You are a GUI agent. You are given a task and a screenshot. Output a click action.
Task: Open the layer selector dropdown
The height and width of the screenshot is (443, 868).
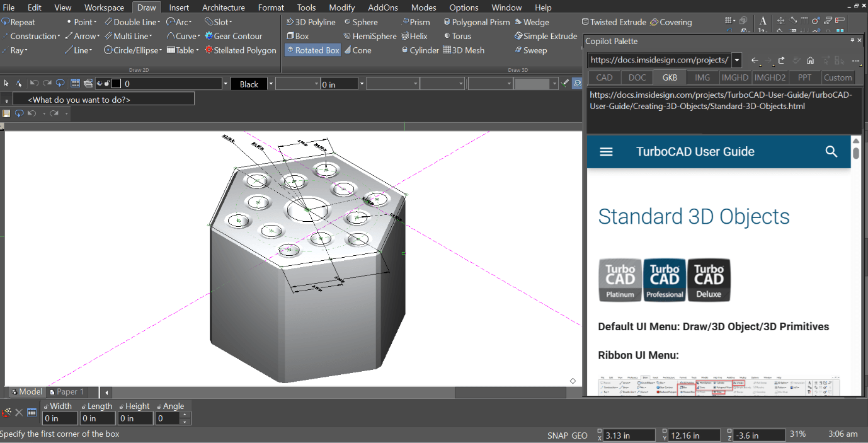click(x=226, y=84)
